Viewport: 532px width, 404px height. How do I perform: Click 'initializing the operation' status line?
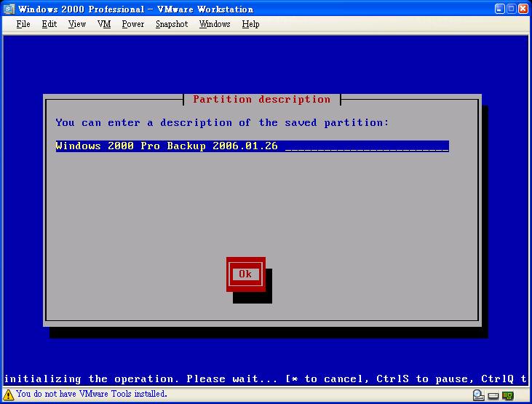coord(266,379)
